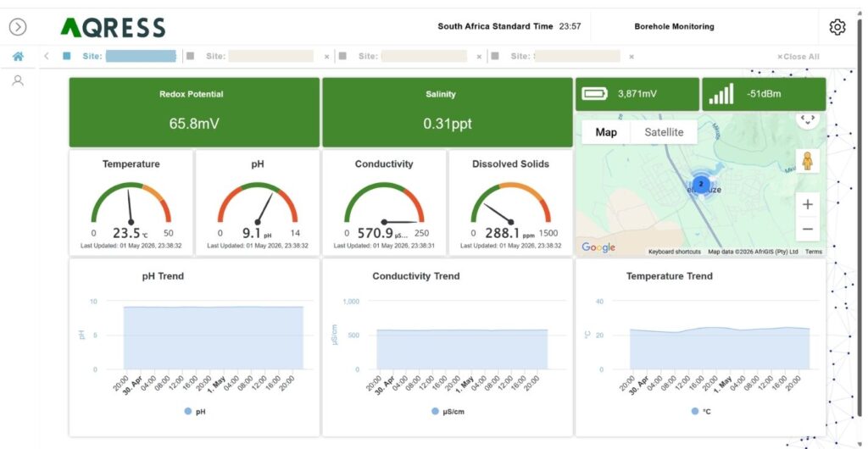Go to the home icon in the sidebar
Image resolution: width=868 pixels, height=449 pixels.
[x=19, y=57]
